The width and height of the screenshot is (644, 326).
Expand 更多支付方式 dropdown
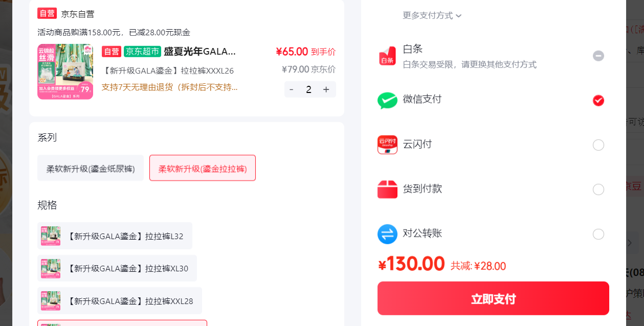[x=432, y=15]
